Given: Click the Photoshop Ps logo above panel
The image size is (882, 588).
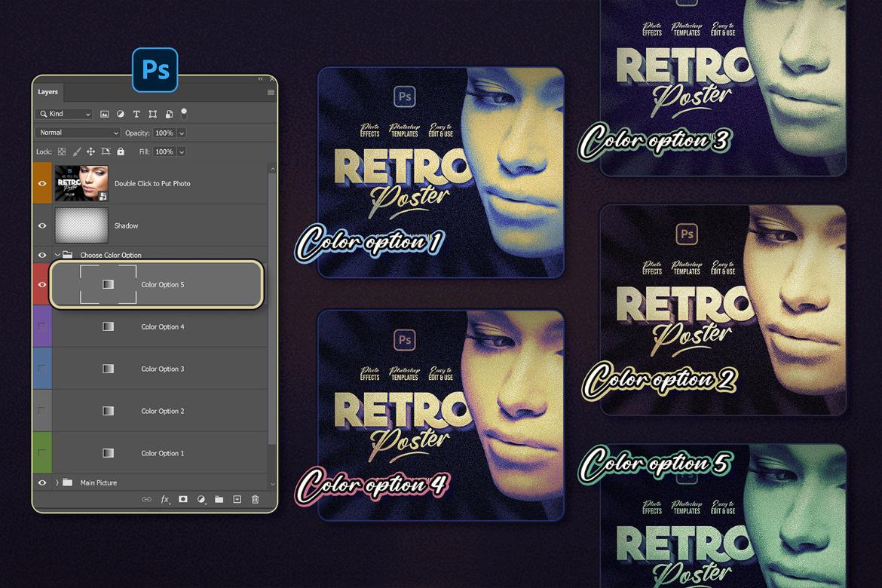Looking at the screenshot, I should tap(155, 70).
